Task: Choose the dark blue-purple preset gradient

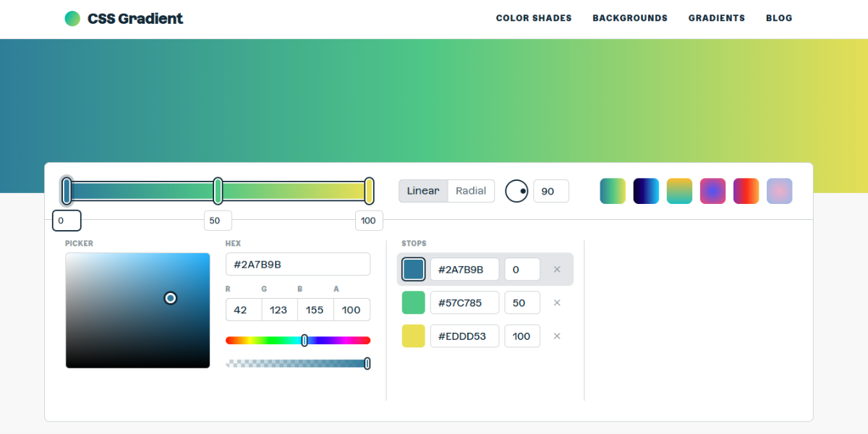Action: pos(646,190)
